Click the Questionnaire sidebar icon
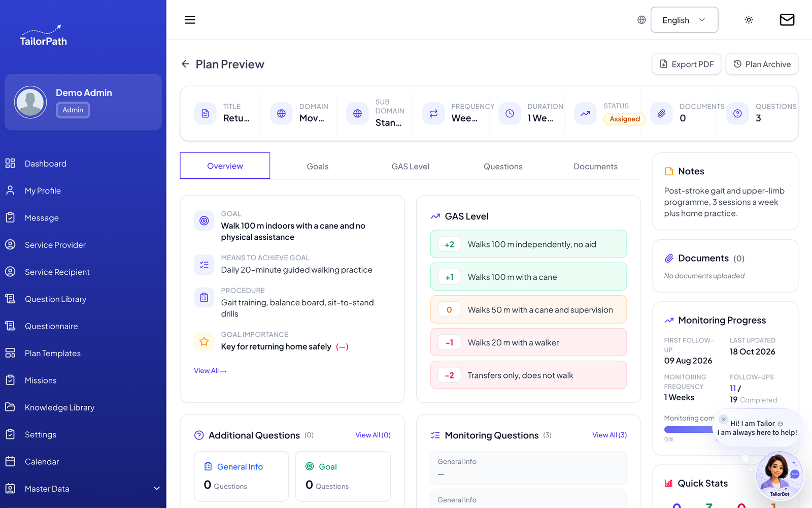This screenshot has height=508, width=812. (10, 326)
